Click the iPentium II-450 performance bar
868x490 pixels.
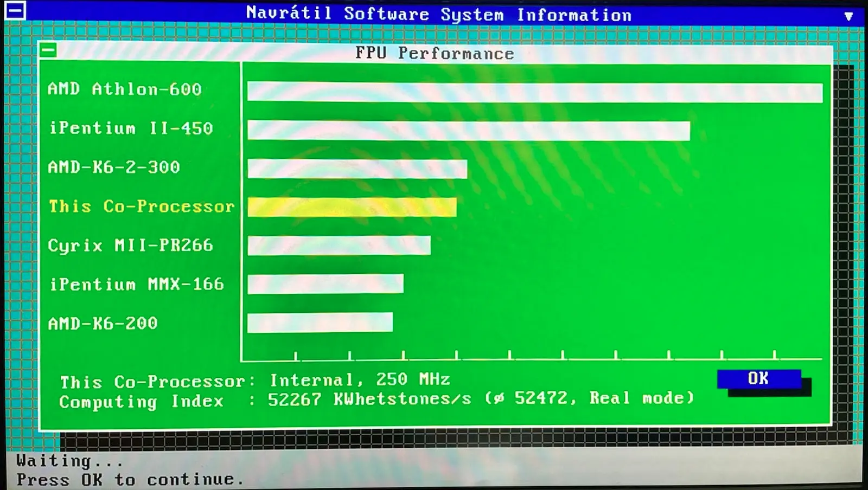coord(469,131)
